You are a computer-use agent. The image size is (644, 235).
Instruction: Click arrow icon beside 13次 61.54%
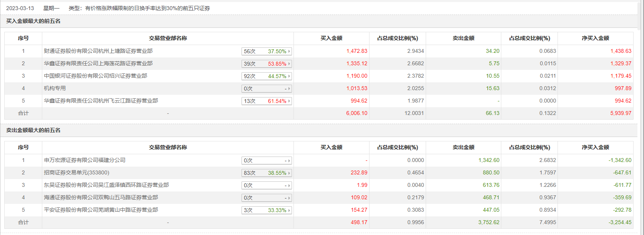click(x=289, y=101)
